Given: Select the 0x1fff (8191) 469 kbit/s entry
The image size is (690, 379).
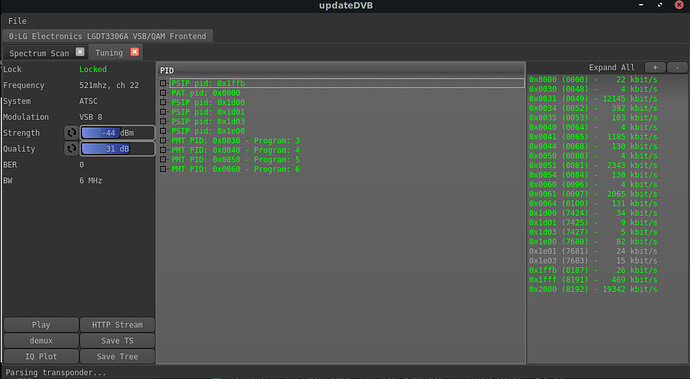Looking at the screenshot, I should click(x=593, y=280).
